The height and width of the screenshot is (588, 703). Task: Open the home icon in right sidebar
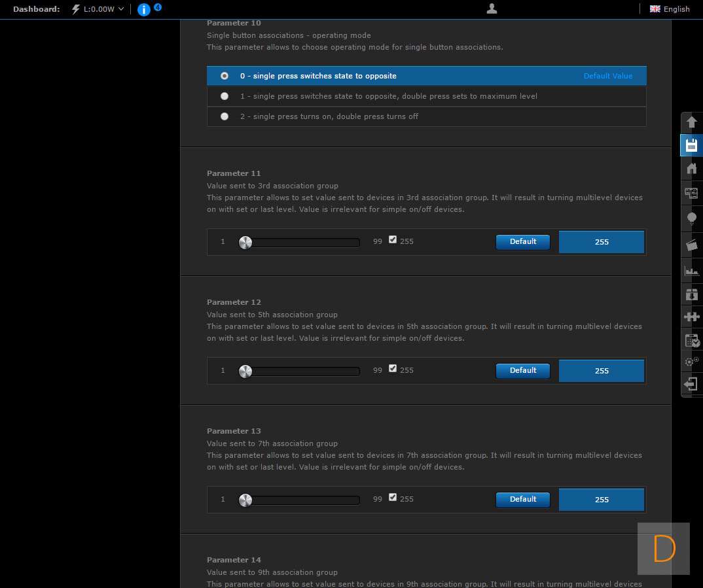click(691, 169)
